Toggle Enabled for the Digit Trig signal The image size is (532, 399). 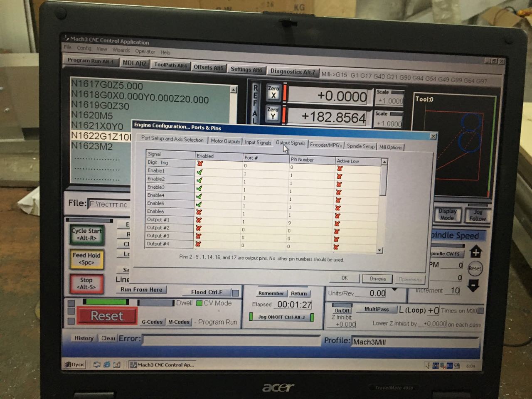pyautogui.click(x=200, y=164)
